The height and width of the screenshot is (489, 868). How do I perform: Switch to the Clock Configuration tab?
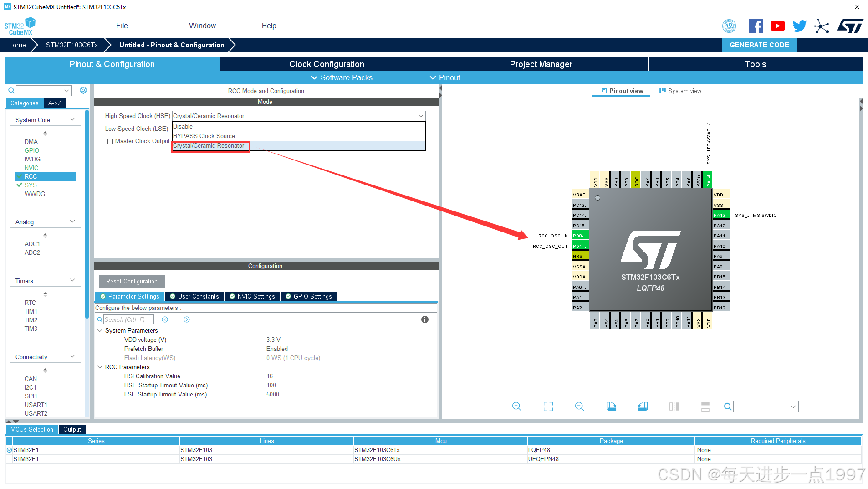[326, 64]
